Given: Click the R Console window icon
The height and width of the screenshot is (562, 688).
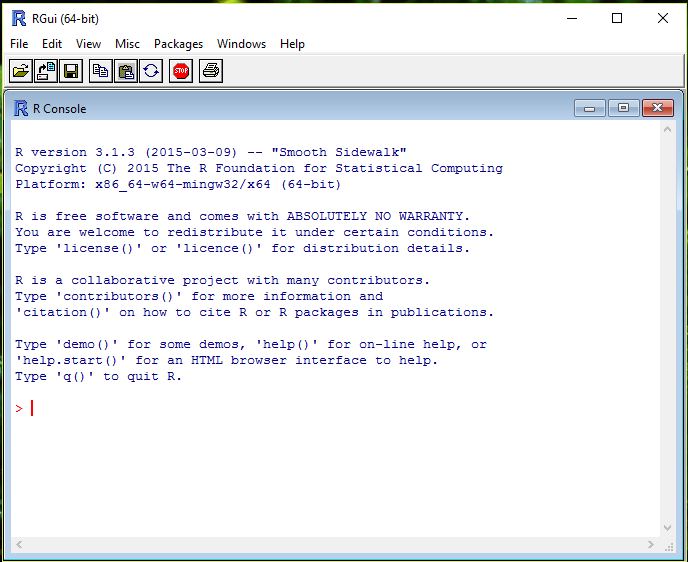Looking at the screenshot, I should [21, 108].
